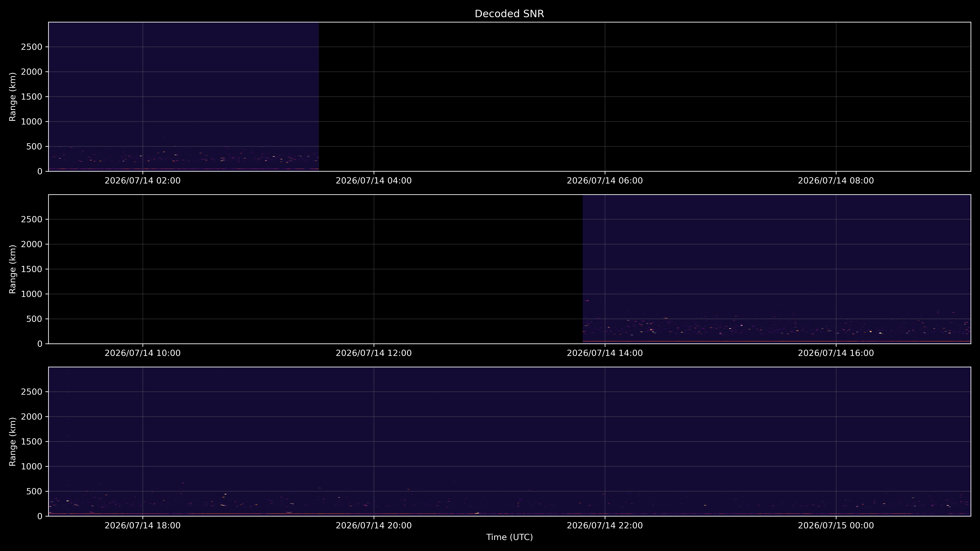Pick the '500' tick in bottom panel
980x551 pixels.
(34, 492)
